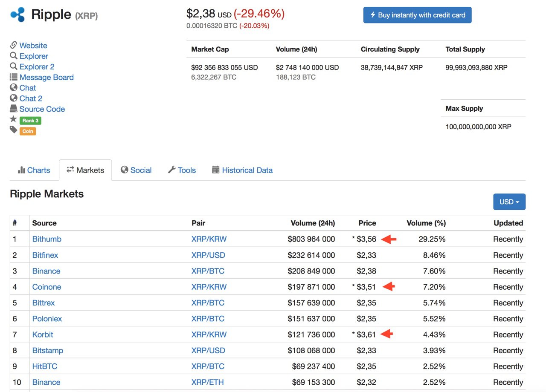Click the magnifier icon beside Explorer 2
Image resolution: width=546 pixels, height=392 pixels.
click(14, 66)
